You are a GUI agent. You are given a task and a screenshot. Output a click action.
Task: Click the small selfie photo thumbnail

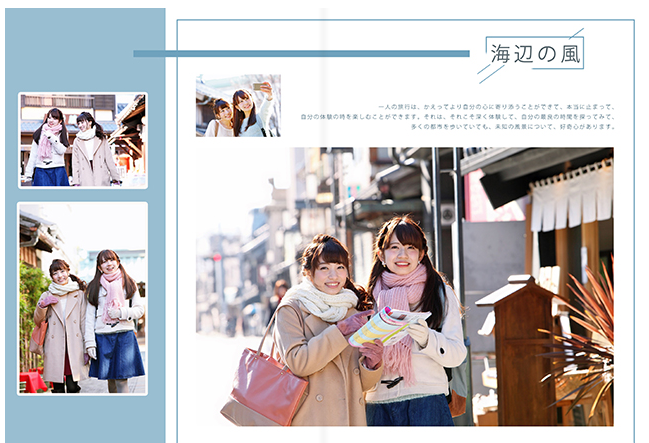click(x=238, y=105)
